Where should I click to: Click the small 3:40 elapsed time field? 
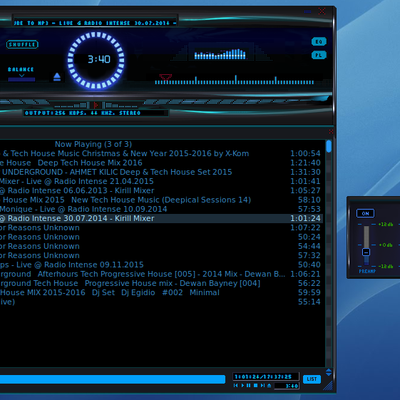pos(287,386)
